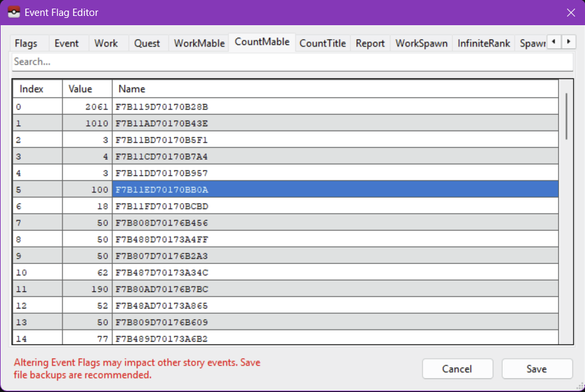
Task: Open the Event tab
Action: click(66, 43)
